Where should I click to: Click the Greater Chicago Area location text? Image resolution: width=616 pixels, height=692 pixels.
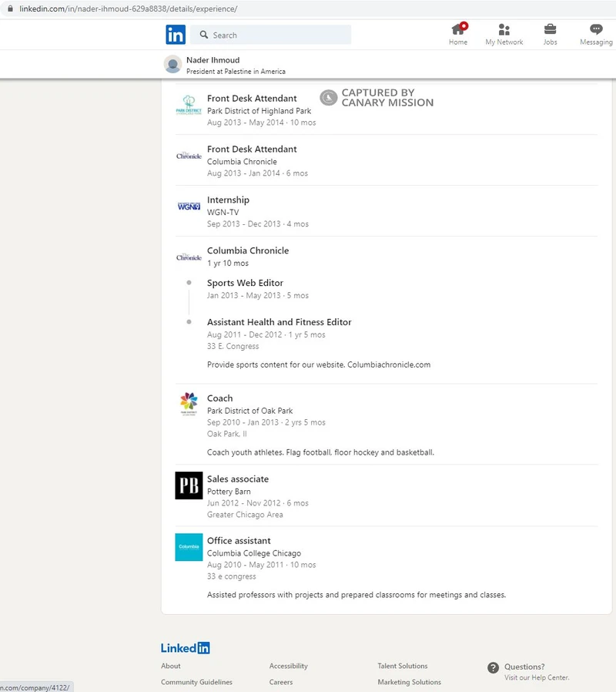click(245, 515)
